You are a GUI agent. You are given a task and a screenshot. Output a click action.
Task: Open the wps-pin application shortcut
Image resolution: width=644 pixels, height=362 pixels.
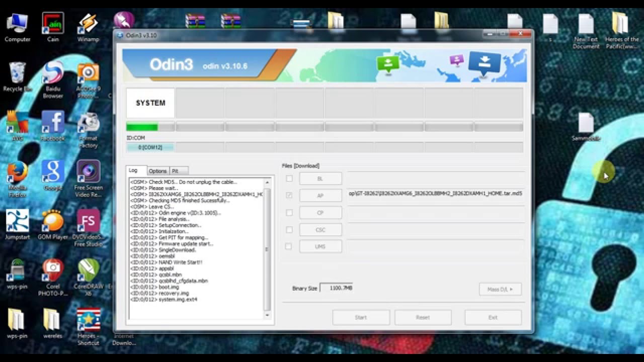coord(17,274)
